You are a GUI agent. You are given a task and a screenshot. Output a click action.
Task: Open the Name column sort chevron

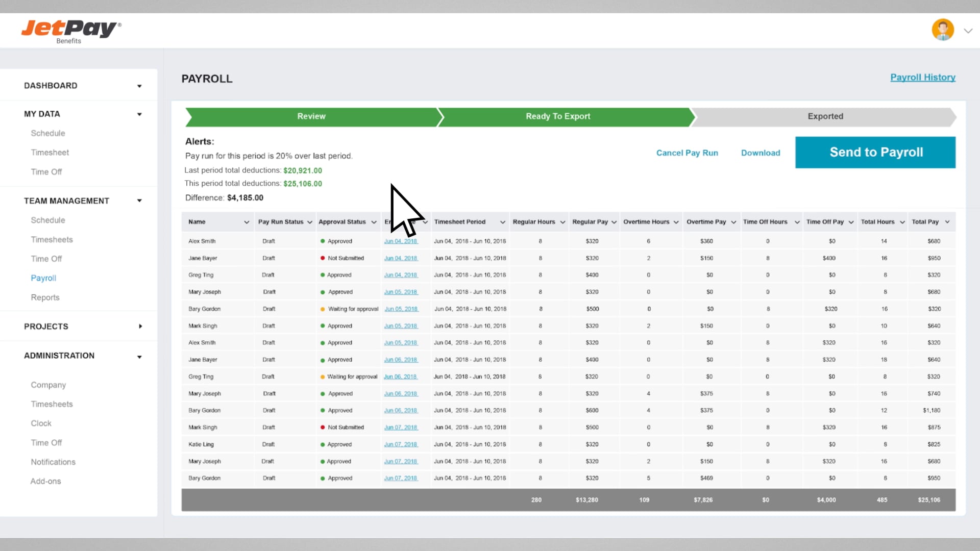tap(247, 222)
